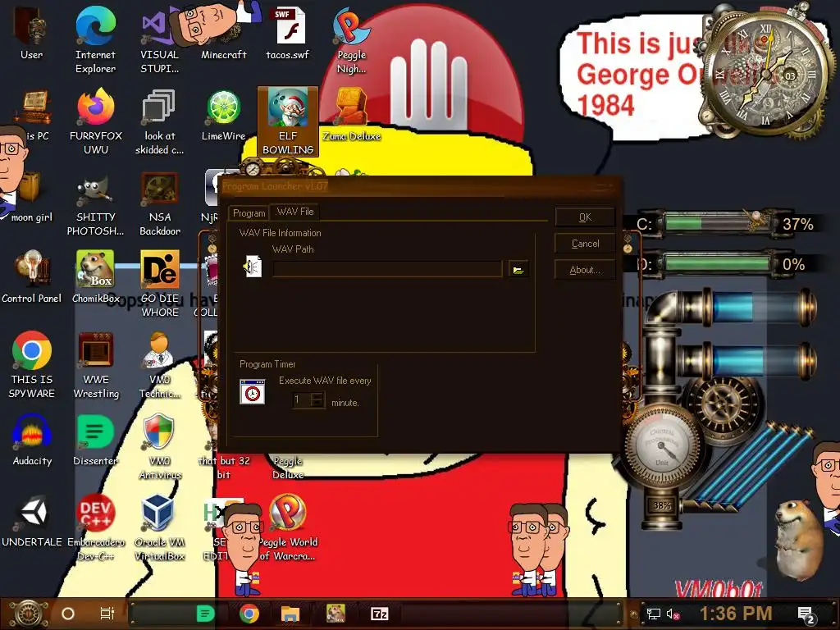The image size is (840, 630).
Task: Adjust the minute spinner arrows
Action: (x=317, y=399)
